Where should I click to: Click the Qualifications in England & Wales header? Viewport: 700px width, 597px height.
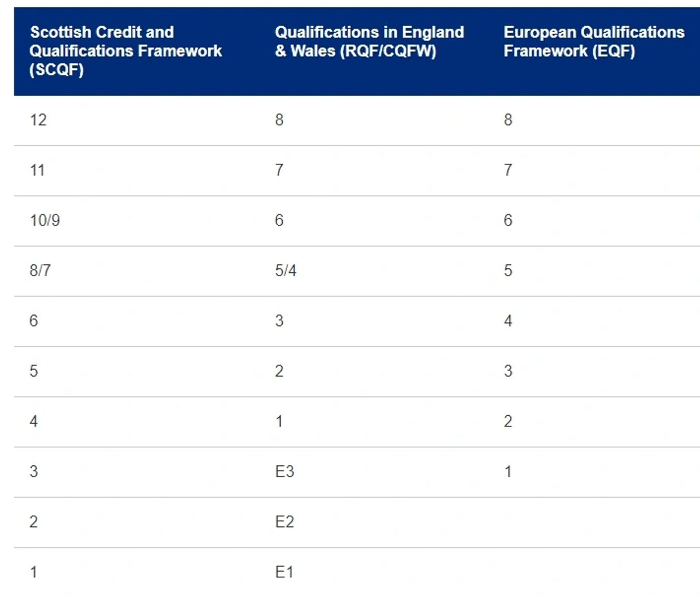369,42
